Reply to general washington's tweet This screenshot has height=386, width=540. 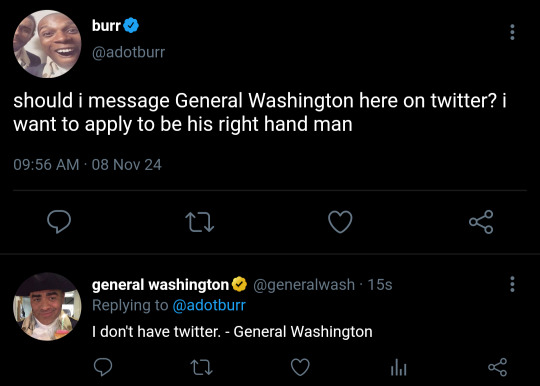coord(103,367)
